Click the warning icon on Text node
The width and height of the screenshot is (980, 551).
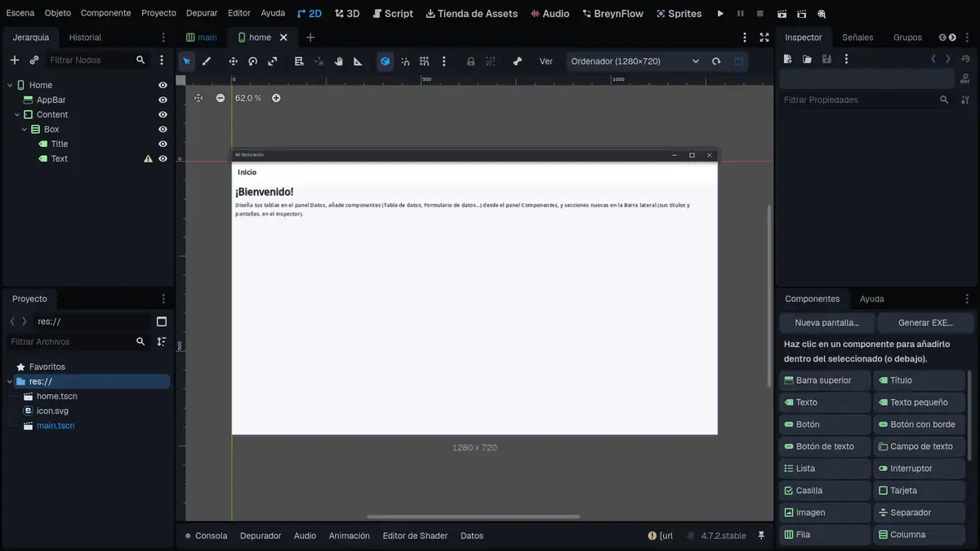click(148, 159)
